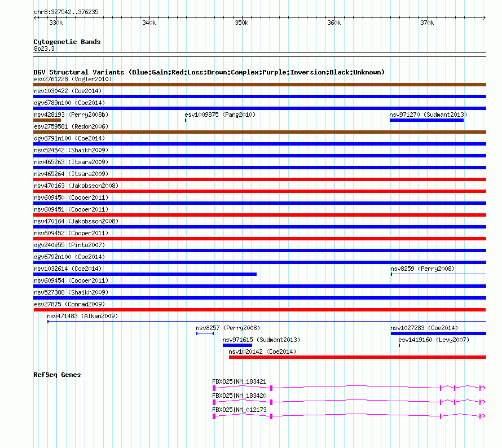Click the esv2759581 (Redon2006) label
502x448 pixels.
point(71,126)
